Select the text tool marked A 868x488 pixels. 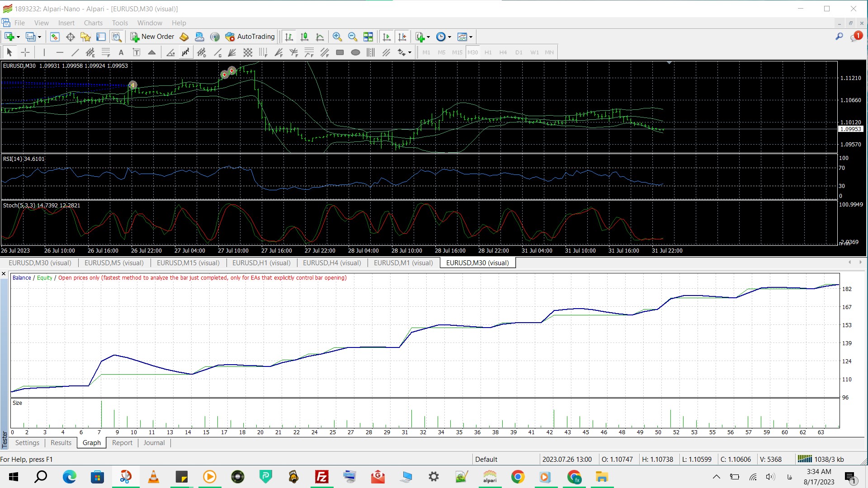[121, 52]
